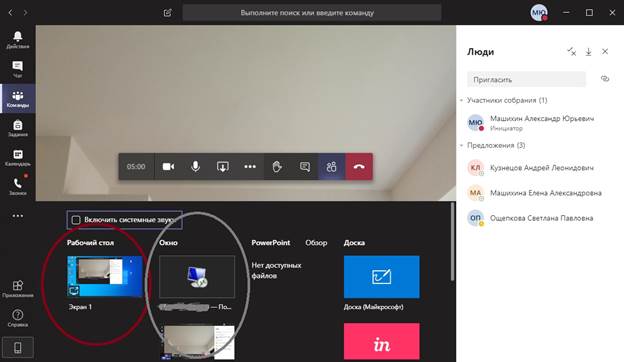Go forward with the right arrow
This screenshot has height=362, width=624.
[x=25, y=13]
